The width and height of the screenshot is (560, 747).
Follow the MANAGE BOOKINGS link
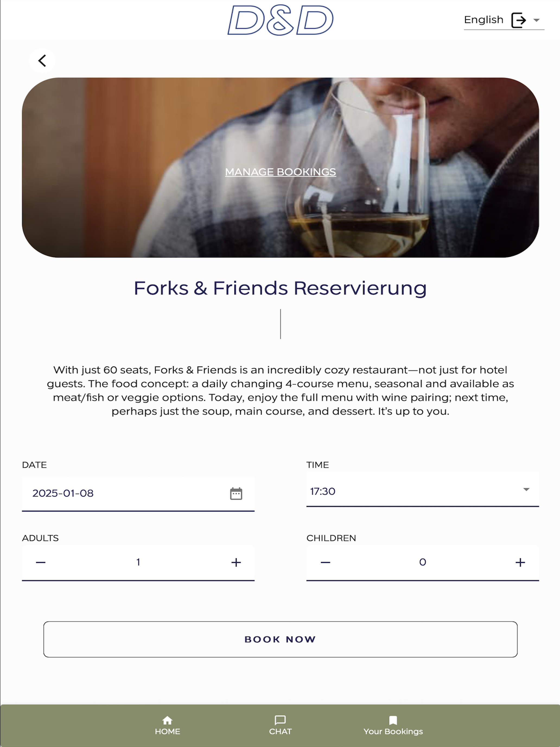pos(280,172)
